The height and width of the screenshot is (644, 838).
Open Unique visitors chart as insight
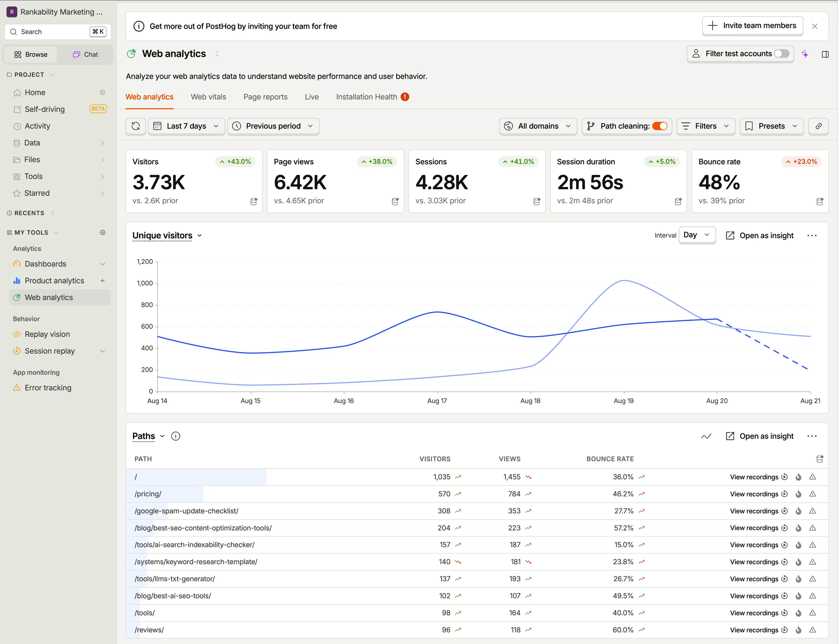click(760, 235)
